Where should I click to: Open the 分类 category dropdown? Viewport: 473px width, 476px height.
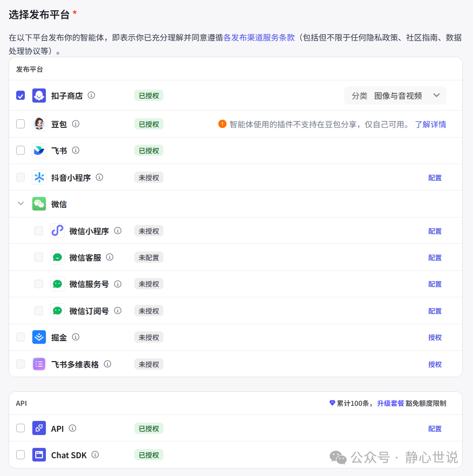click(395, 95)
